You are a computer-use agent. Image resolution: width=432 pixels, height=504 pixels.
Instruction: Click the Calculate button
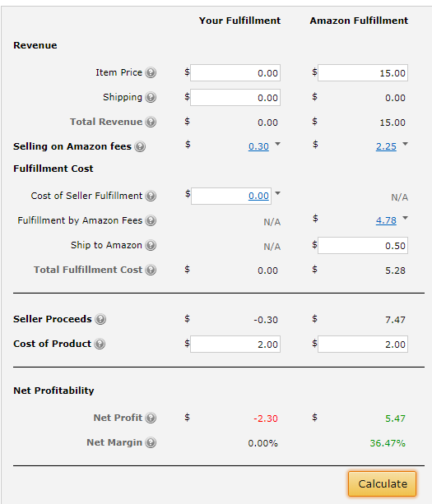382,483
